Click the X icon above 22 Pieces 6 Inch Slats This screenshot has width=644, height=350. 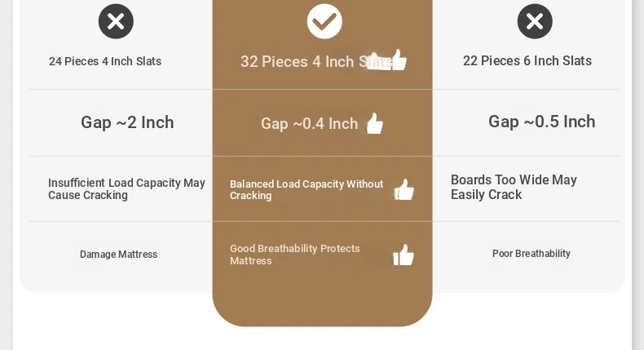coord(535,21)
